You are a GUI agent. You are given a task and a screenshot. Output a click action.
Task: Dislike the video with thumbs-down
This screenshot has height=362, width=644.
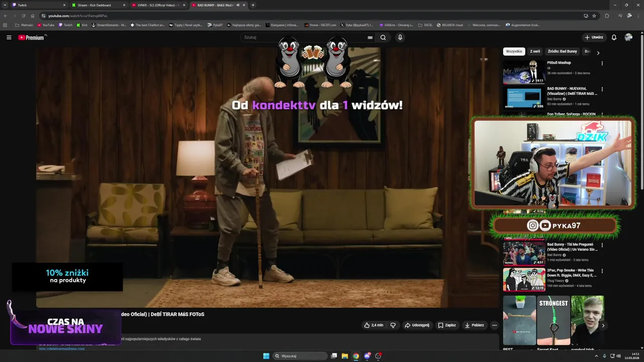click(393, 325)
